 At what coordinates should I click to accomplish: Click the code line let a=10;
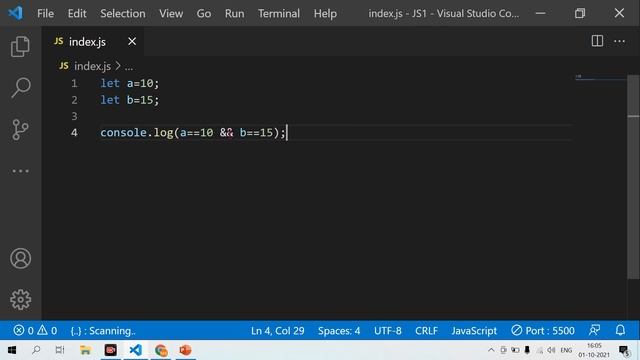coord(129,83)
